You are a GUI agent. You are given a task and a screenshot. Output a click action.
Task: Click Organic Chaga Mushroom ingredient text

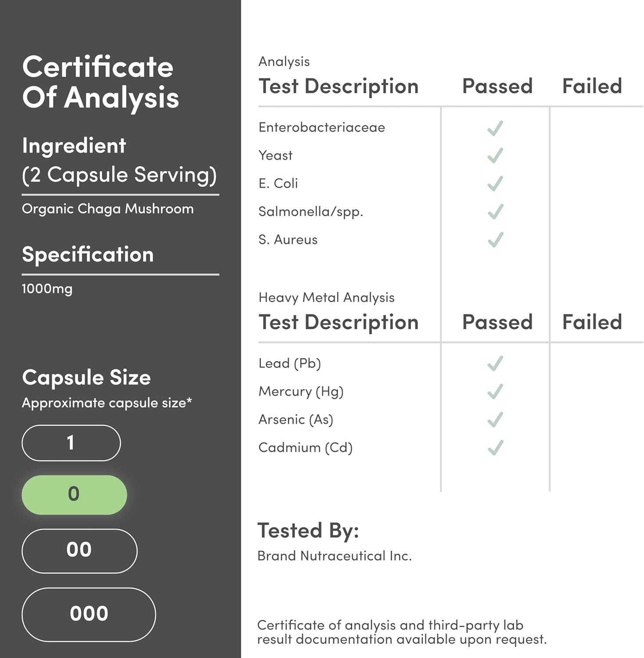coord(108,209)
